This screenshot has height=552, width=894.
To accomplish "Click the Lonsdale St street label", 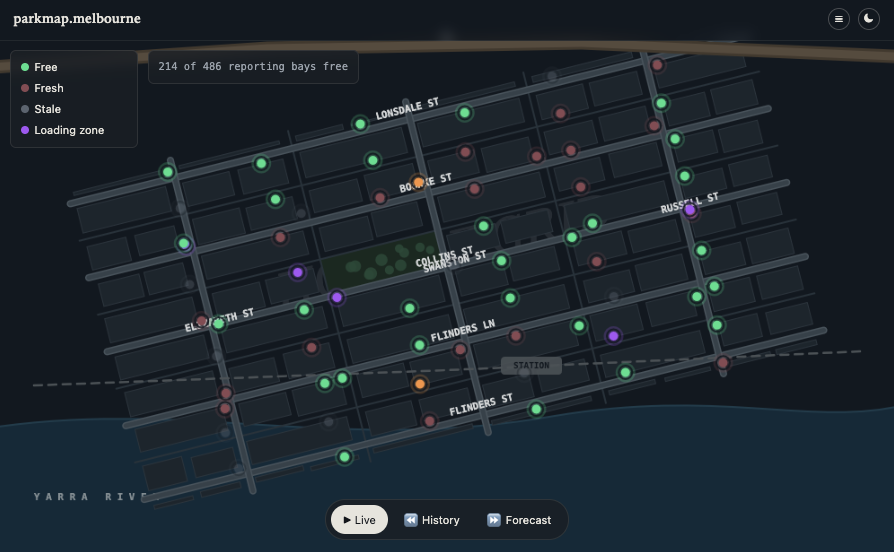I will [x=407, y=109].
